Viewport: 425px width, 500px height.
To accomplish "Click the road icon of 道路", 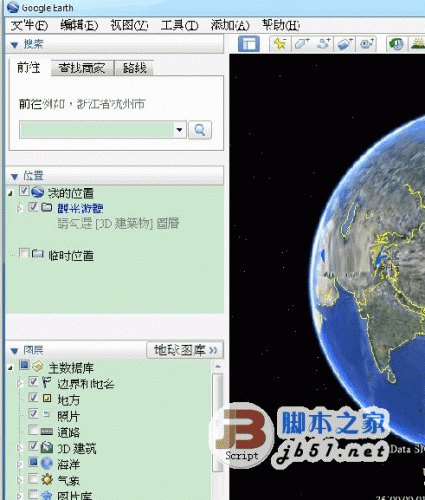I will click(47, 432).
